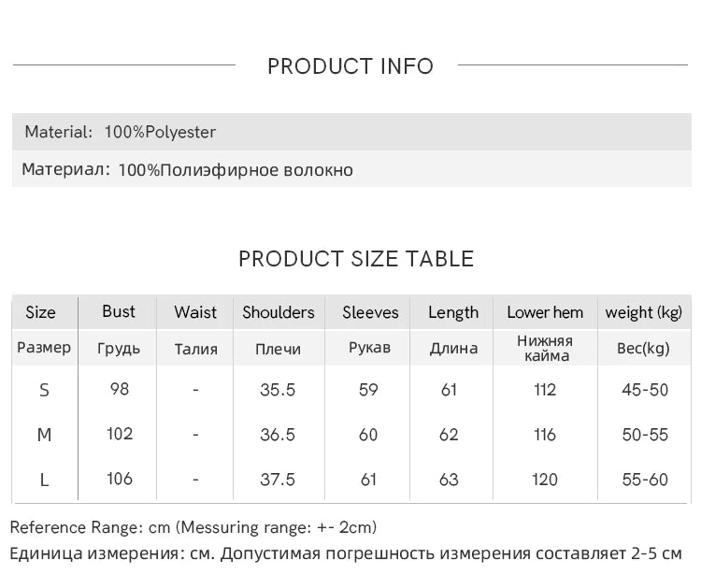Select the Waist column header
Screen dimensions: 701x588
195,312
